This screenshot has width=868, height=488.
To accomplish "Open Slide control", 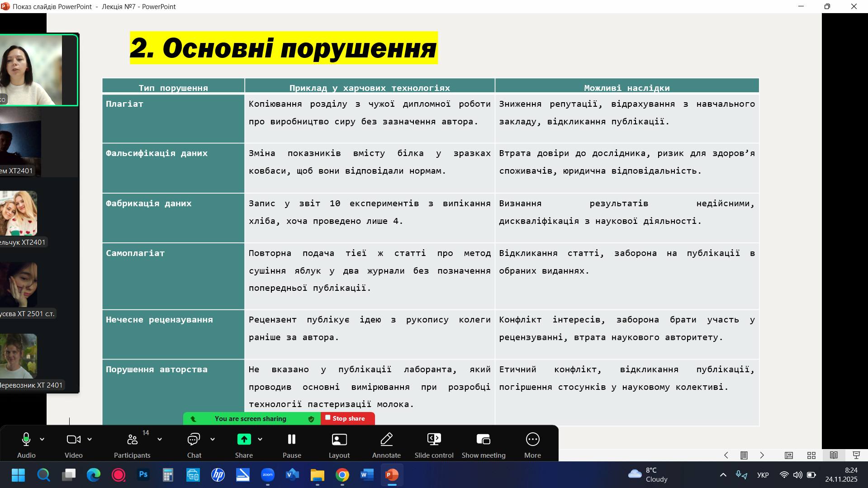I will (434, 444).
